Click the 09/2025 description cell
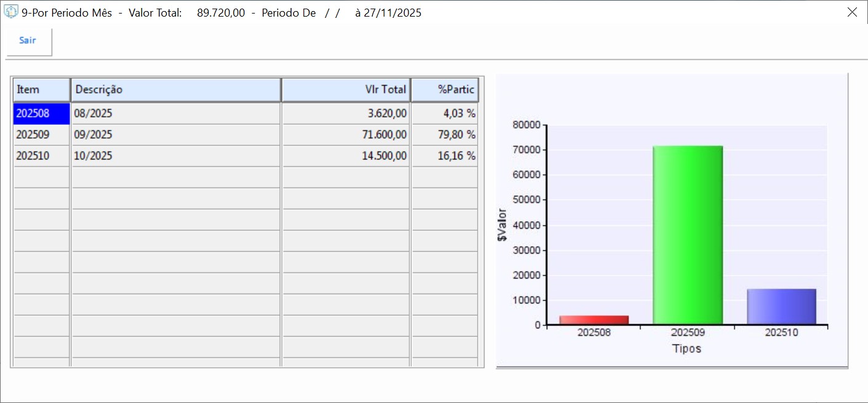Image resolution: width=868 pixels, height=403 pixels. point(176,135)
